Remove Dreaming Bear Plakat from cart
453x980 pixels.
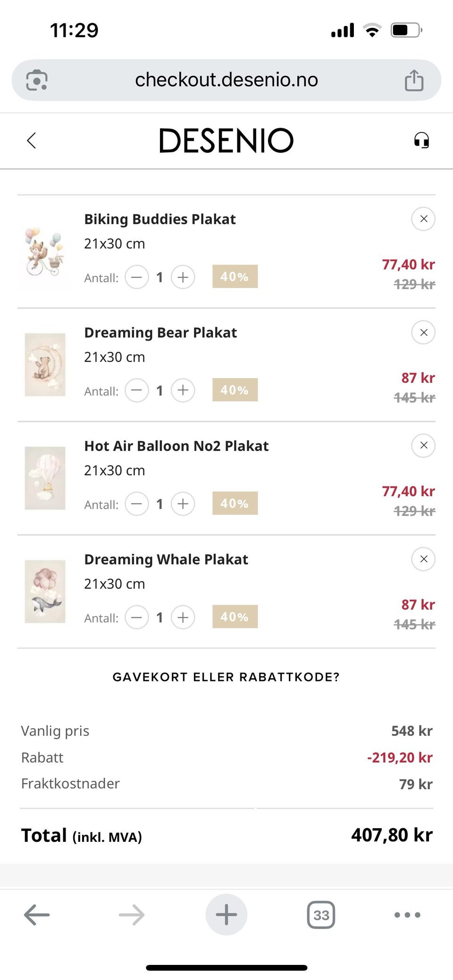point(423,332)
